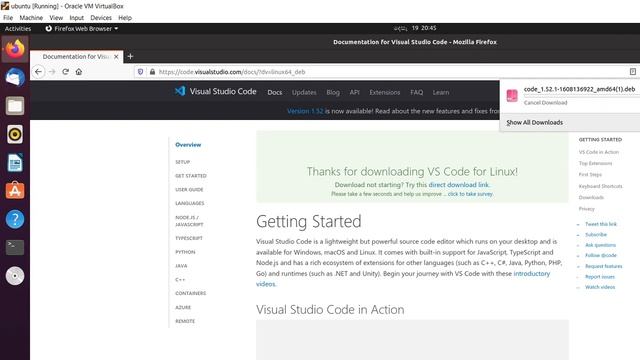The width and height of the screenshot is (640, 360).
Task: Open FAQ in site navigation
Action: 416,92
